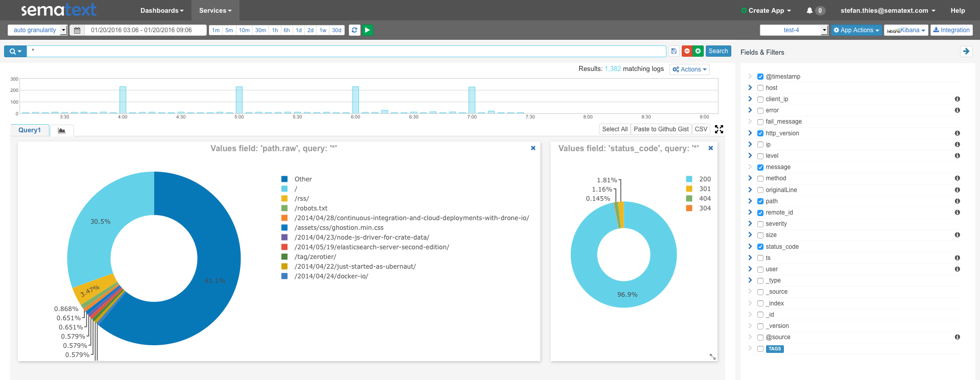This screenshot has height=380, width=980.
Task: Click Paste to Github Gist button
Action: 661,129
